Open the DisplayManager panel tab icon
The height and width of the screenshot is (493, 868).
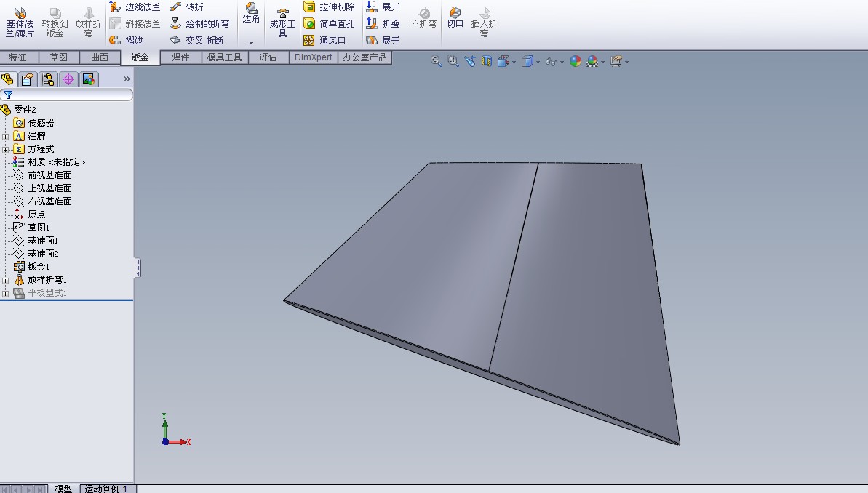89,79
